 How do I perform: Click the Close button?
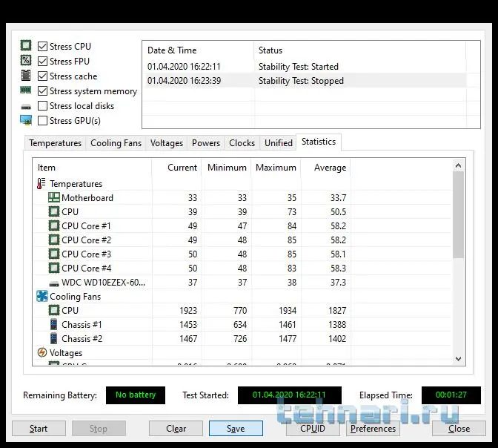coord(459,429)
